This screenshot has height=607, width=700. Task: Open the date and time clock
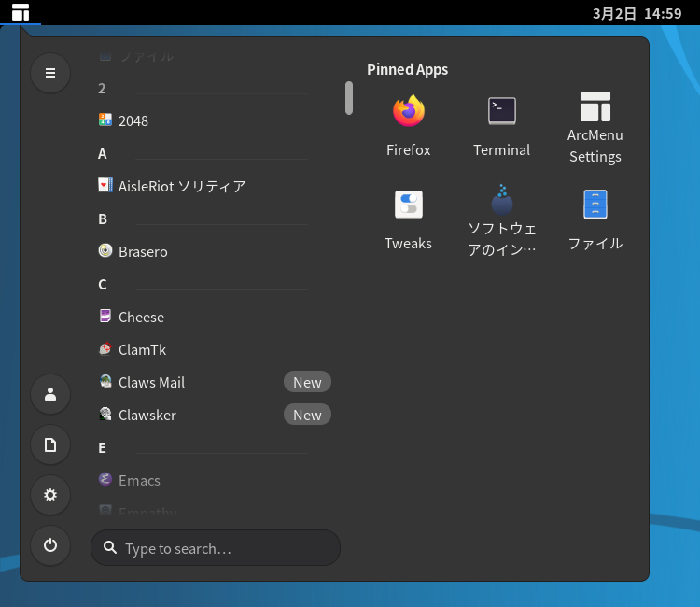637,13
